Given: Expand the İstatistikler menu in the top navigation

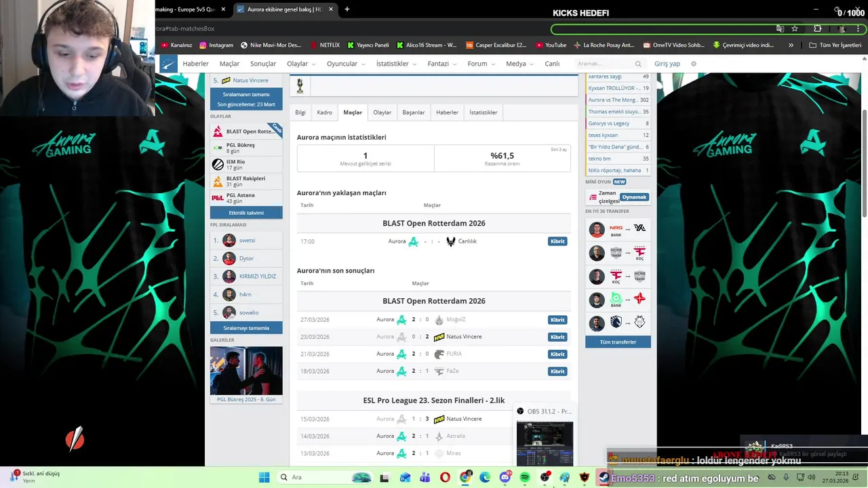Looking at the screenshot, I should coord(396,64).
